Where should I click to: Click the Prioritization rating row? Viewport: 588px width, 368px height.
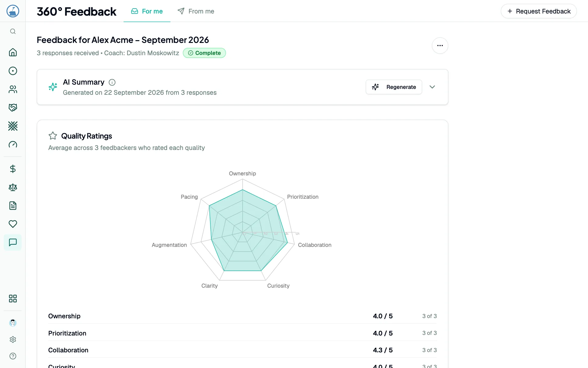243,333
